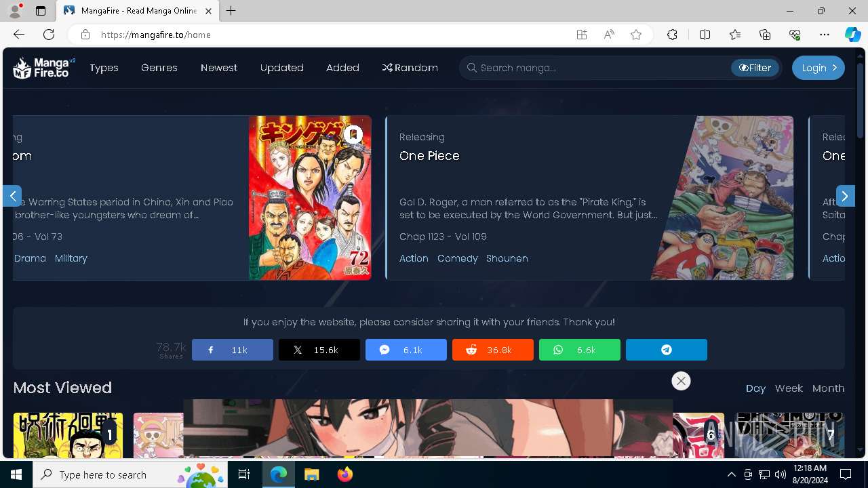This screenshot has width=868, height=488.
Task: Add this page to favorites
Action: [636, 35]
